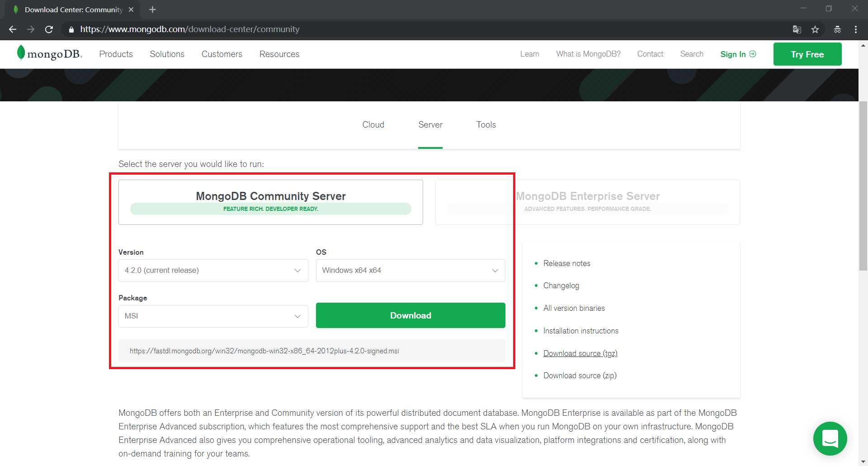
Task: Select the MongoDB Community Server card
Action: (x=271, y=202)
